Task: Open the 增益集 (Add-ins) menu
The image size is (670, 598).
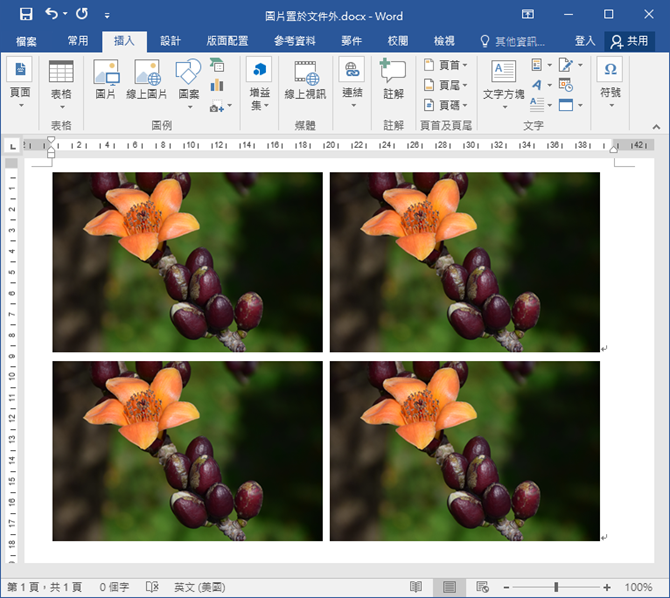Action: [259, 84]
